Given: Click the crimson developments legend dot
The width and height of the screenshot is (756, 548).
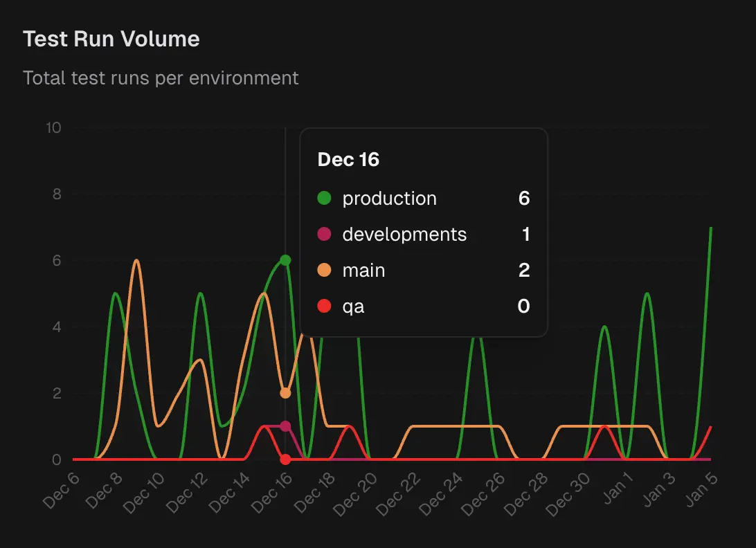Looking at the screenshot, I should point(323,235).
